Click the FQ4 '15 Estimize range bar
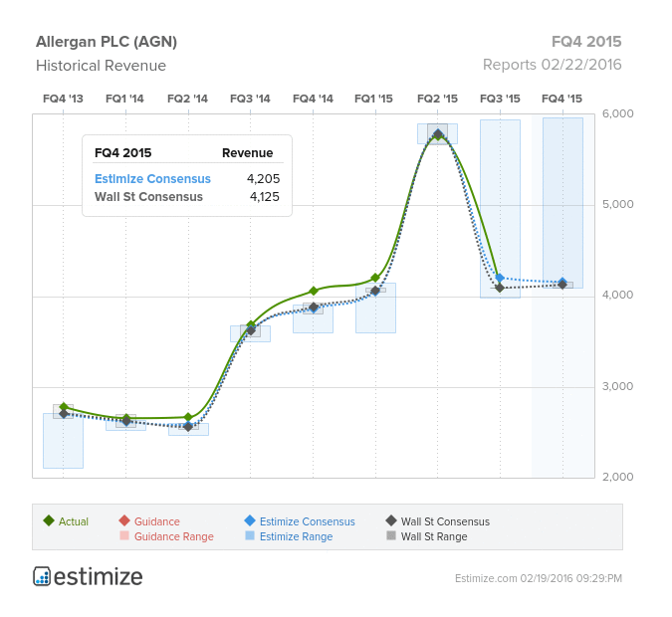 [x=562, y=203]
